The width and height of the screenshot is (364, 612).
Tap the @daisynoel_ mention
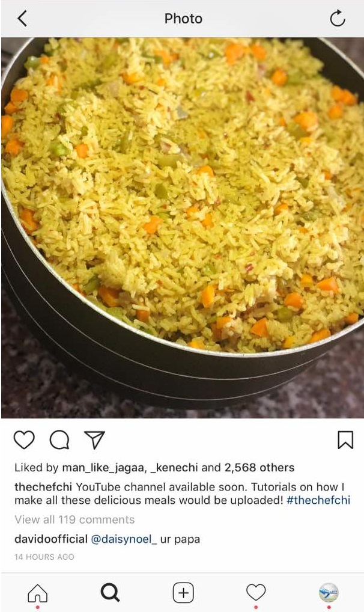pos(124,539)
